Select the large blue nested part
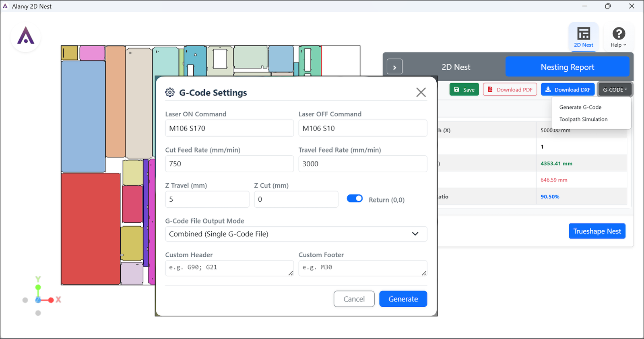The height and width of the screenshot is (339, 644). tap(83, 117)
